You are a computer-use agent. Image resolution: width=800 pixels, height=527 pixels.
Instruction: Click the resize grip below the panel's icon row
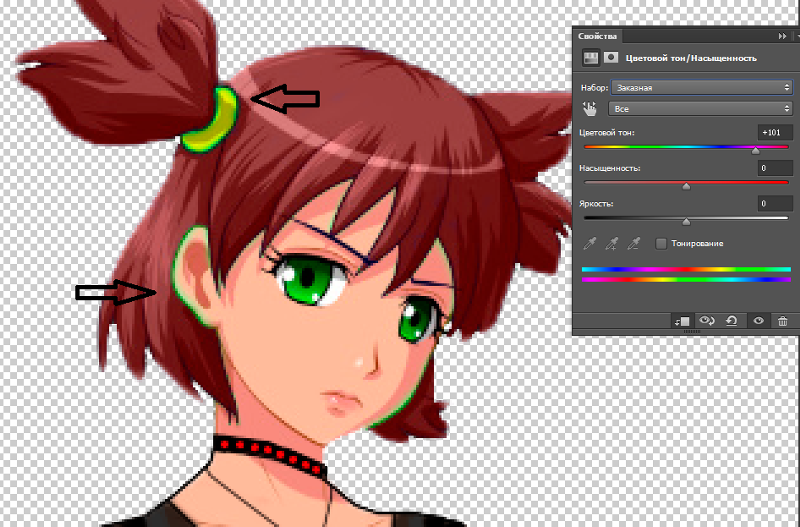[691, 332]
